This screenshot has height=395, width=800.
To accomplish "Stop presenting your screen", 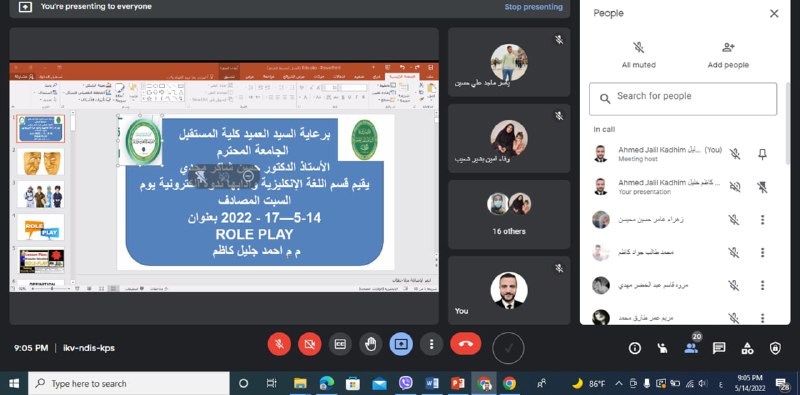I will [533, 7].
